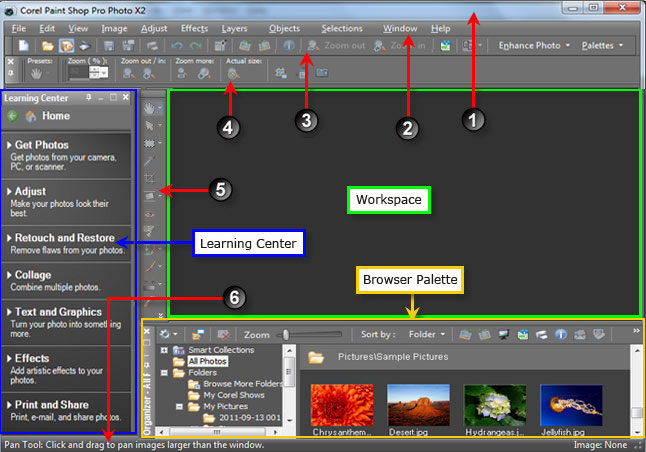Click the Open folder icon in toolbar
Viewport: 646px width, 452px height.
48,46
